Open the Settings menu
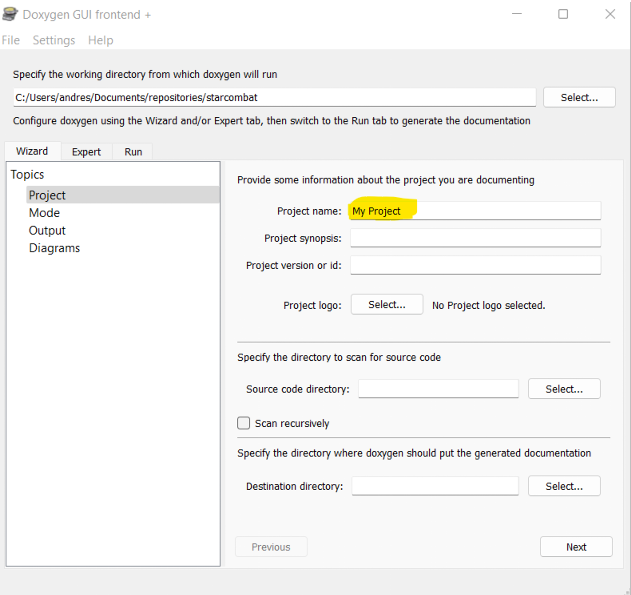 [54, 40]
